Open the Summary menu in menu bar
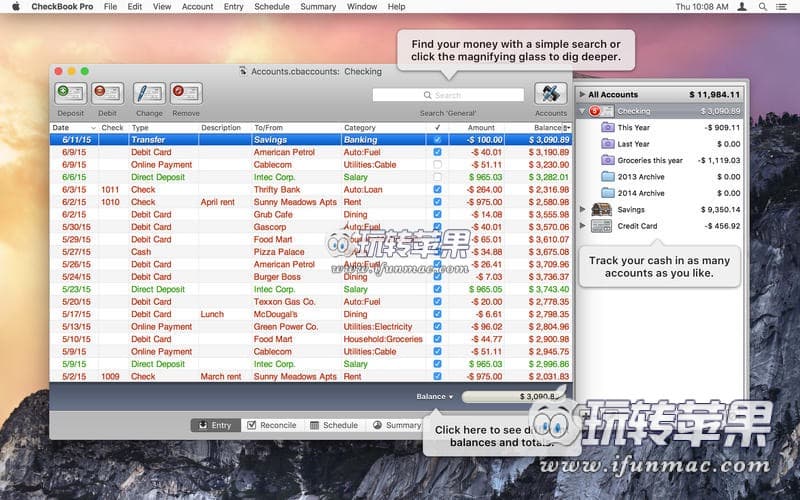This screenshot has height=500, width=800. [x=318, y=7]
